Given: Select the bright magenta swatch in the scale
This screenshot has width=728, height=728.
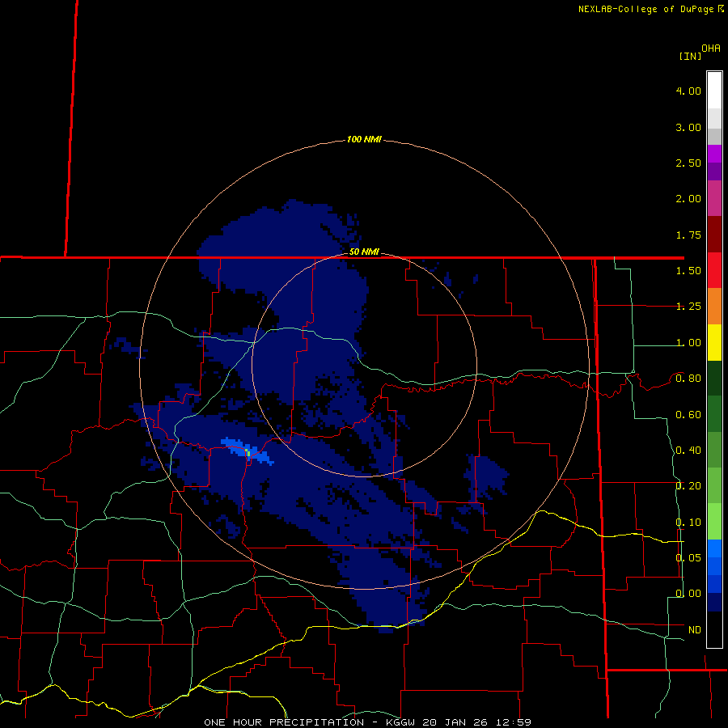Looking at the screenshot, I should click(714, 154).
